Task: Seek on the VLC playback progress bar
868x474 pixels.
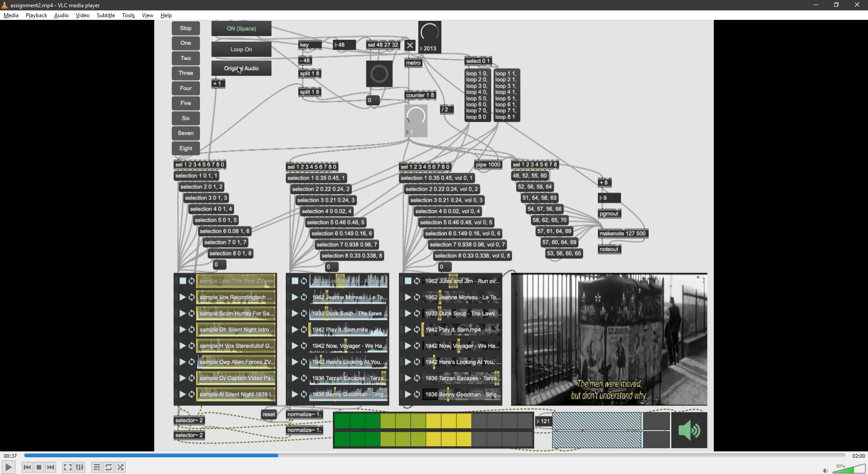Action: 434,455
